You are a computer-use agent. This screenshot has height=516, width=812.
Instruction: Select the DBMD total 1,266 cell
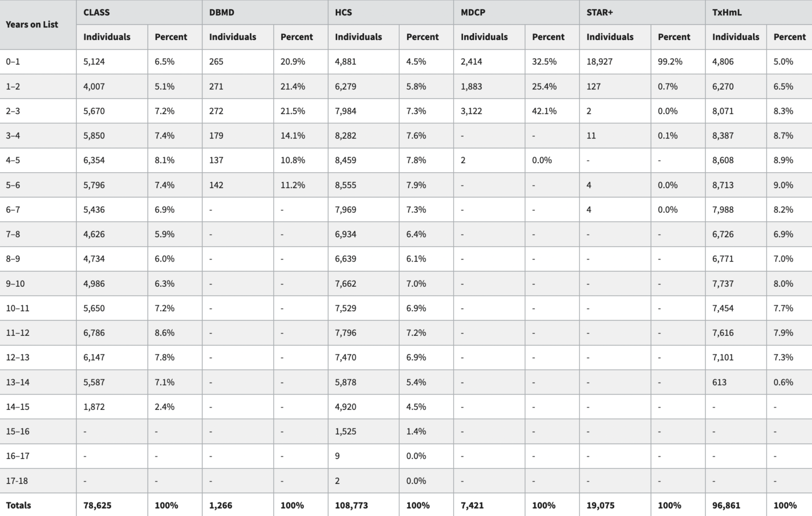click(x=220, y=505)
